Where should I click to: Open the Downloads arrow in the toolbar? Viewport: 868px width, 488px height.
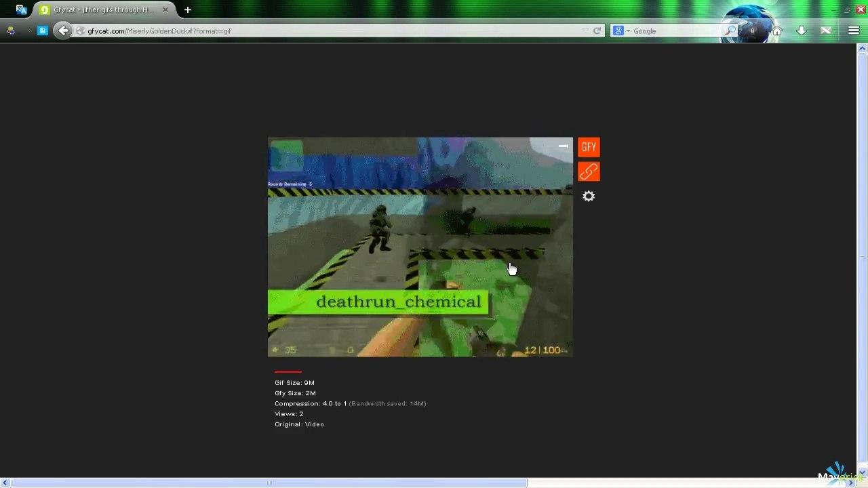click(802, 30)
